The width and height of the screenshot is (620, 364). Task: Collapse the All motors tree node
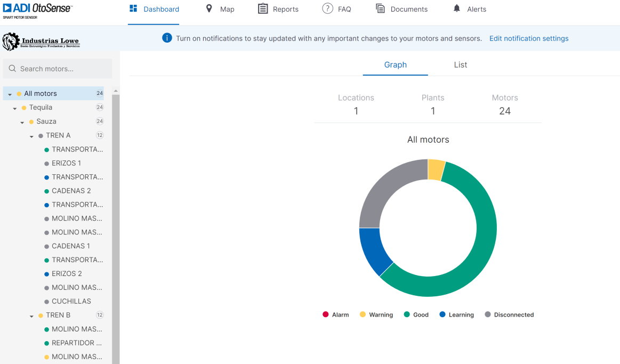coord(10,94)
